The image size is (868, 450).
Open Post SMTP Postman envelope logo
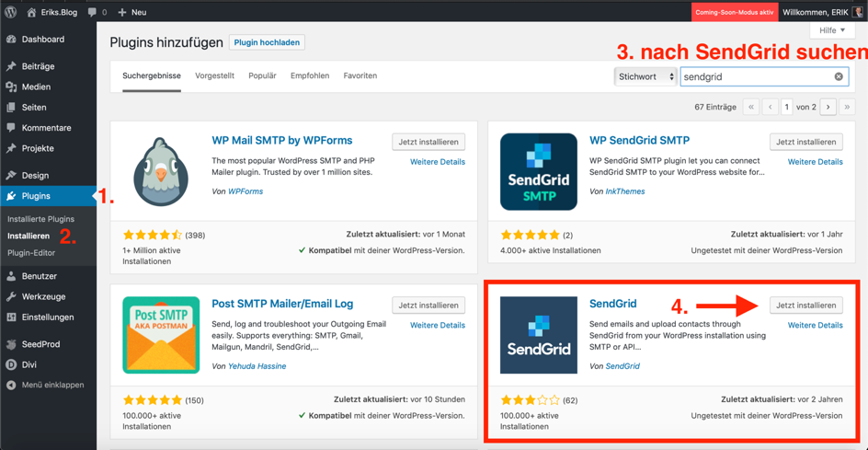[161, 335]
